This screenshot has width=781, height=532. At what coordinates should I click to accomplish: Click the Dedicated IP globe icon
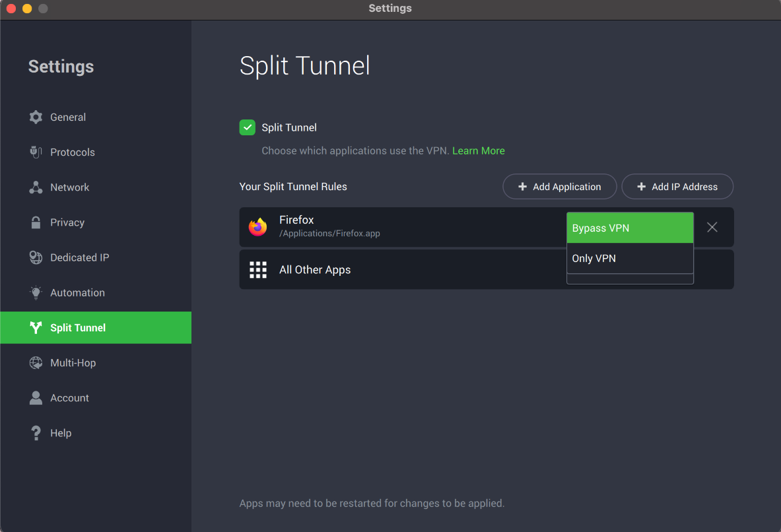point(36,257)
